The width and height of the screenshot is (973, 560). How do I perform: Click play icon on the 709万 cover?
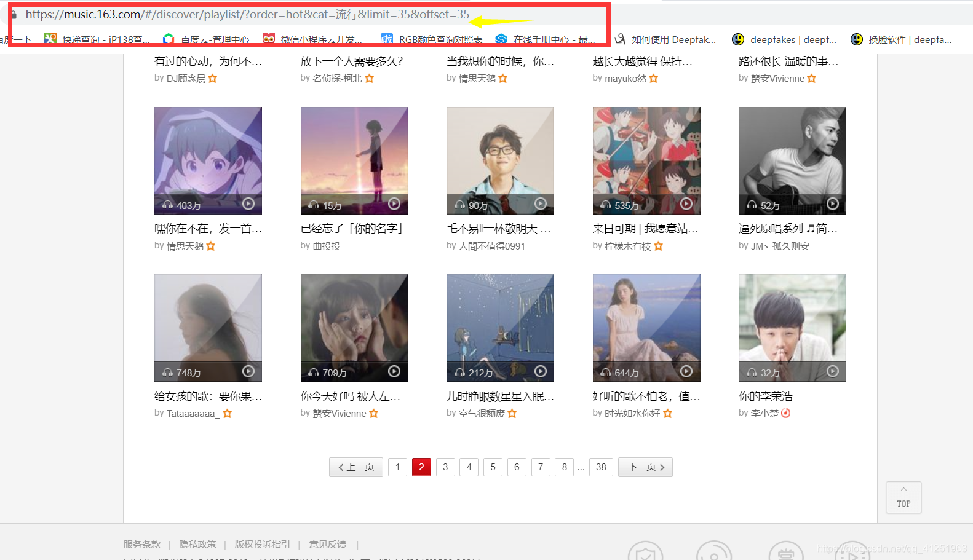pos(394,371)
